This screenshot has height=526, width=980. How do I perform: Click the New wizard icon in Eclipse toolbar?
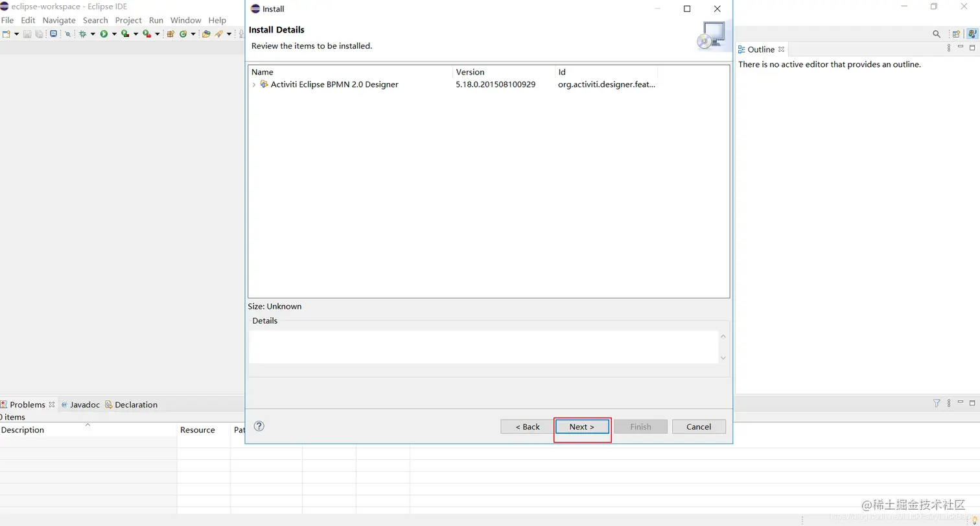pyautogui.click(x=6, y=34)
